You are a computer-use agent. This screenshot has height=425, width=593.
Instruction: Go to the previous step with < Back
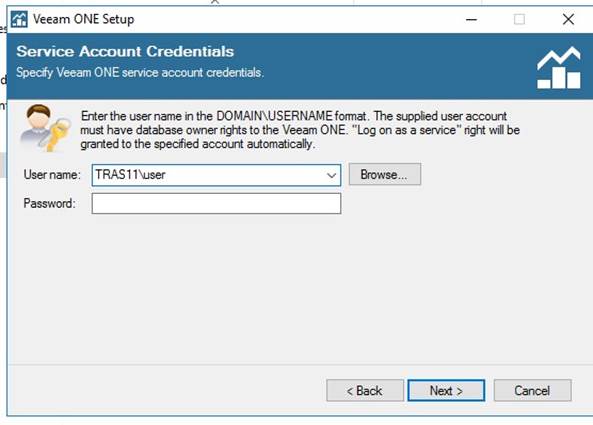coord(365,391)
